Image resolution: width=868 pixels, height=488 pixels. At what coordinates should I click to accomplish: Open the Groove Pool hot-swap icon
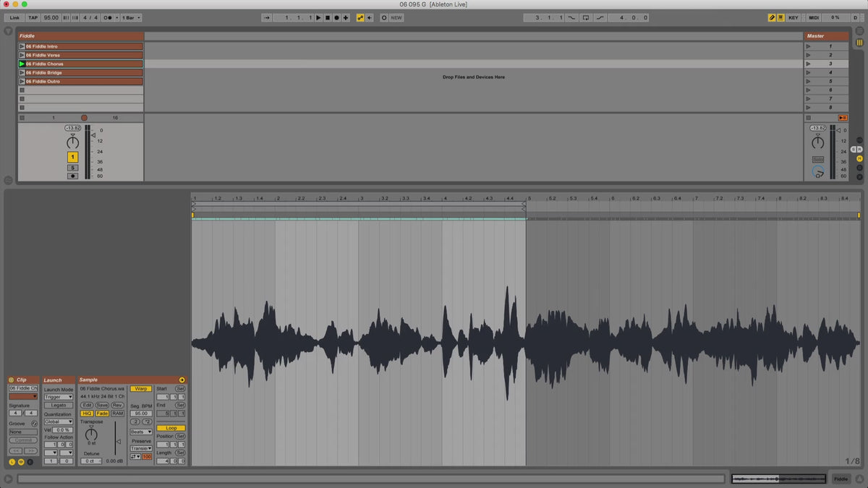(34, 423)
